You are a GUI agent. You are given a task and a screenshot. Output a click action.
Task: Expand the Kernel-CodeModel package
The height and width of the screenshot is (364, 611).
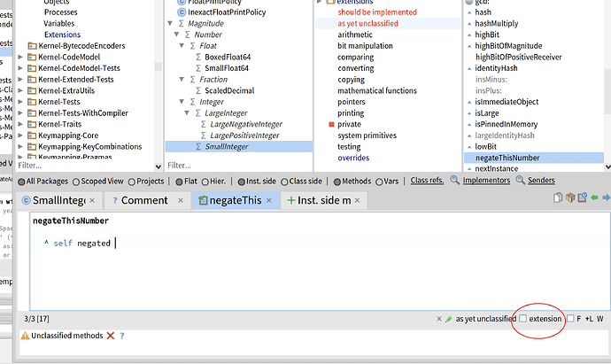pos(20,57)
